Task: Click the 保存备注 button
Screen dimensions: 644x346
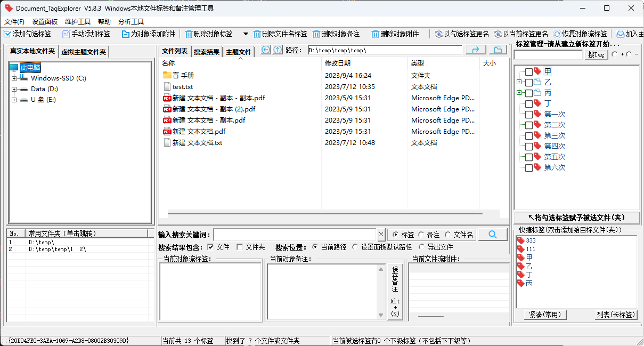Action: [395, 278]
